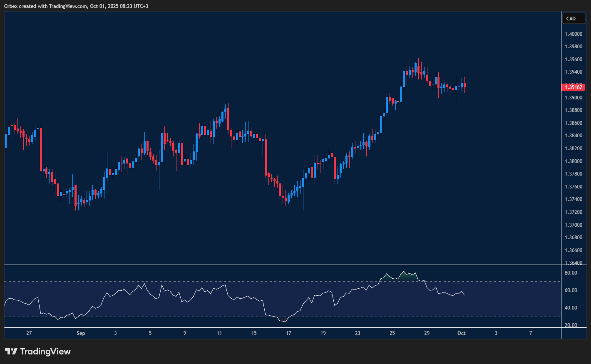Click the TradingView wordmark text at bottom
591x364 pixels.
click(45, 352)
